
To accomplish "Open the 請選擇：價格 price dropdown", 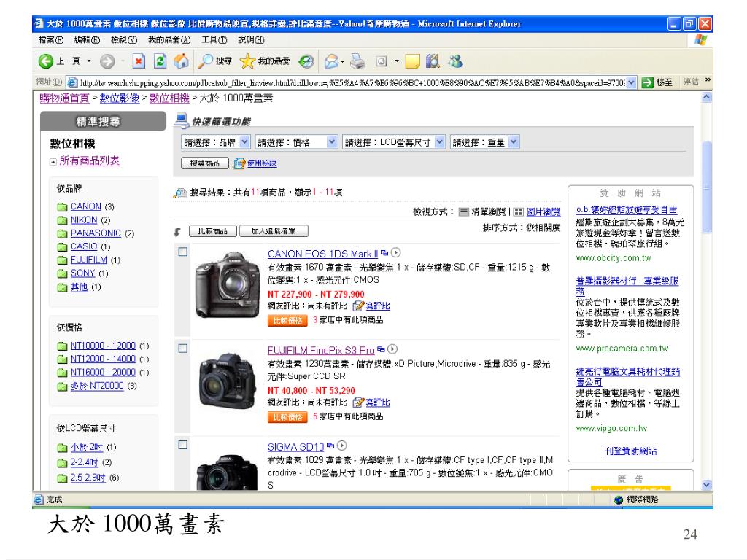I will [x=296, y=142].
